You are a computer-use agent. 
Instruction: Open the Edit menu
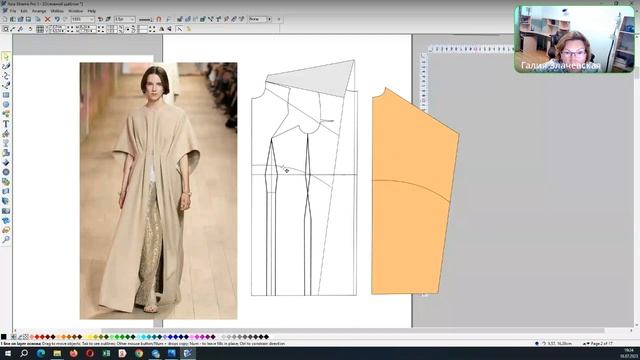(24, 11)
